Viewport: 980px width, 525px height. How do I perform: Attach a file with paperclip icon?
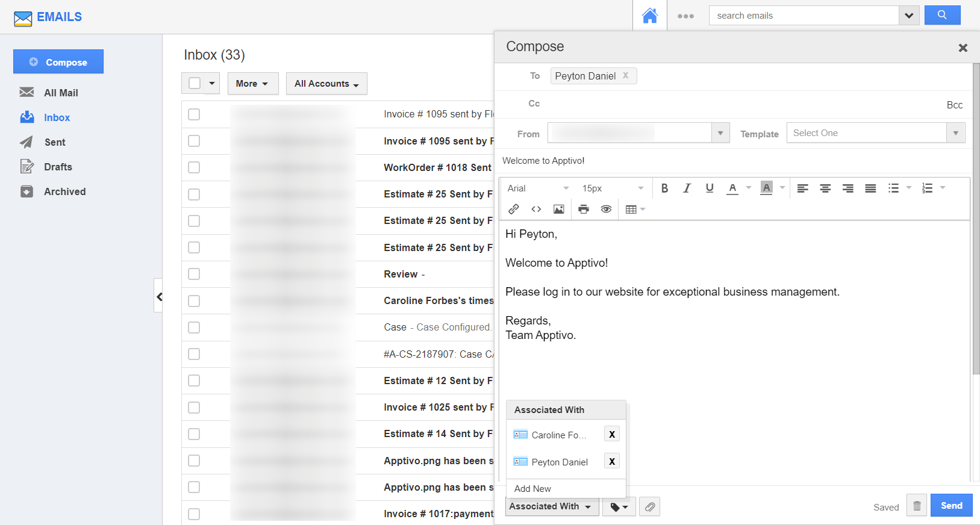click(x=649, y=507)
